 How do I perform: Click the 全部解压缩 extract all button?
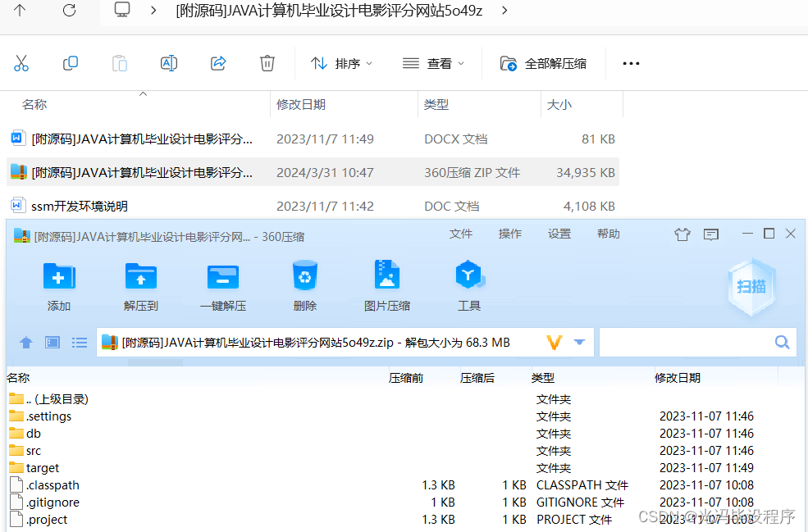[x=543, y=63]
